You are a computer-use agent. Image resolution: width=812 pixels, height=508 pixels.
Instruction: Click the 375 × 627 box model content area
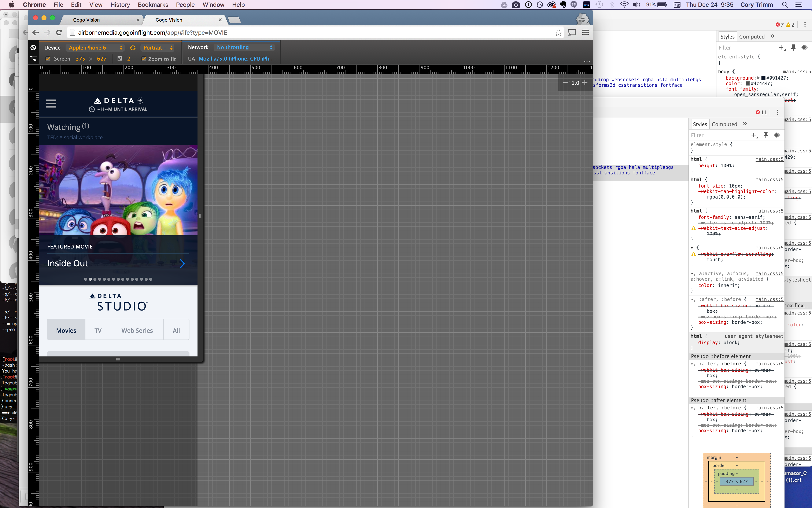pos(737,482)
